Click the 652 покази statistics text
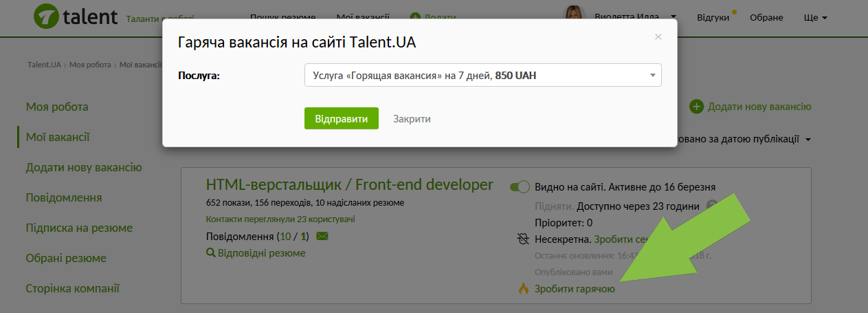868x313 pixels. 228,203
